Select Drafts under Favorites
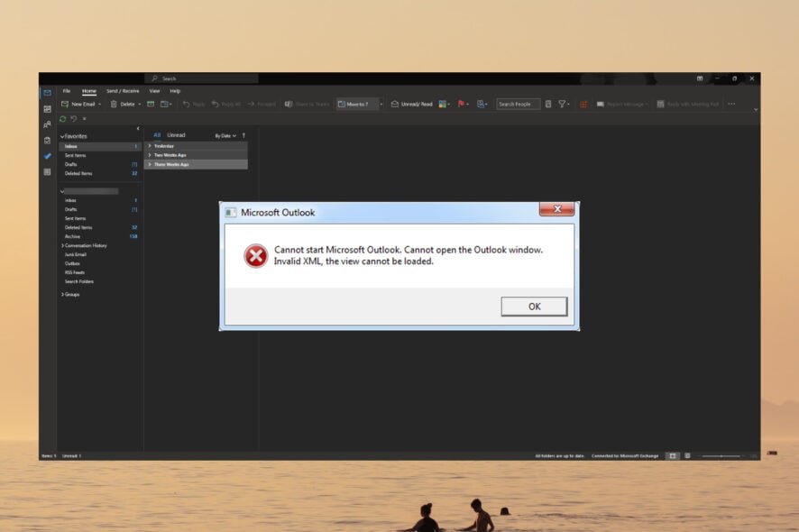799x532 pixels. (100, 164)
